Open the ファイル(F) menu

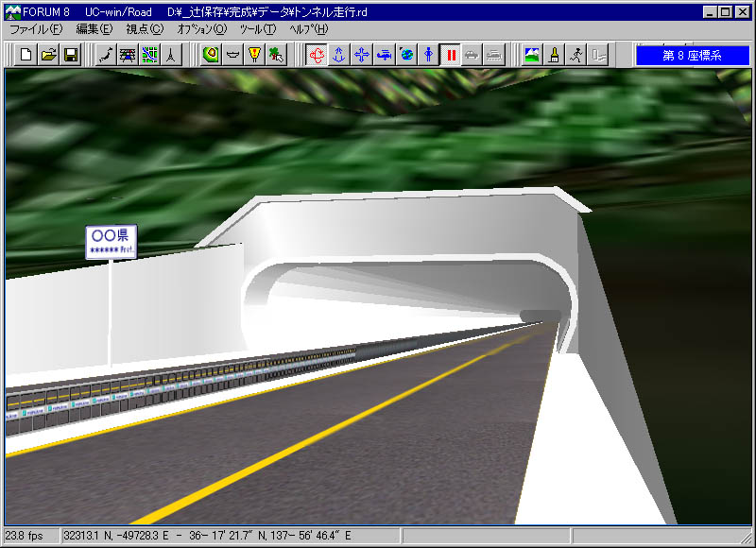point(36,29)
